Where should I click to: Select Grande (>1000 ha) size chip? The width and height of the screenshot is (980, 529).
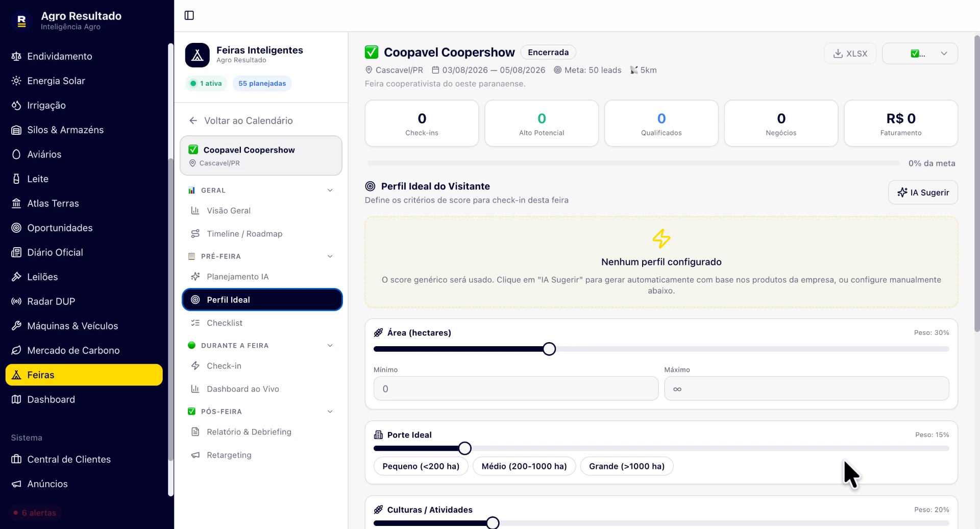(x=627, y=466)
